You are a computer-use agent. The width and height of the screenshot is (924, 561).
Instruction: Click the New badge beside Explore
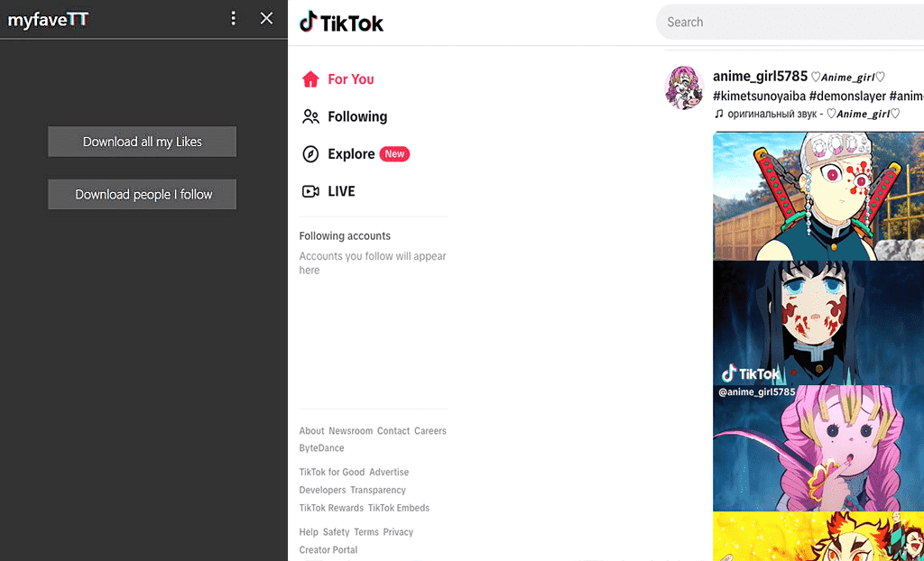[394, 154]
